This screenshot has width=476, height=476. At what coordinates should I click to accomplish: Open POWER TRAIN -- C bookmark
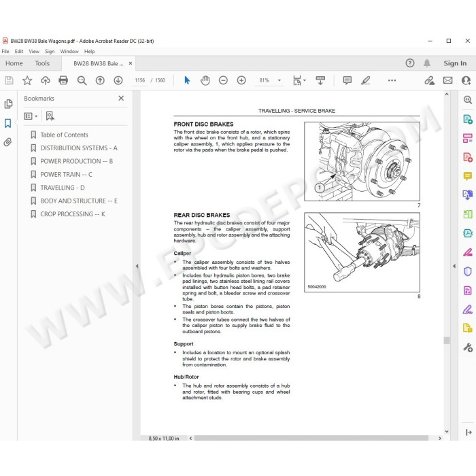tap(66, 175)
